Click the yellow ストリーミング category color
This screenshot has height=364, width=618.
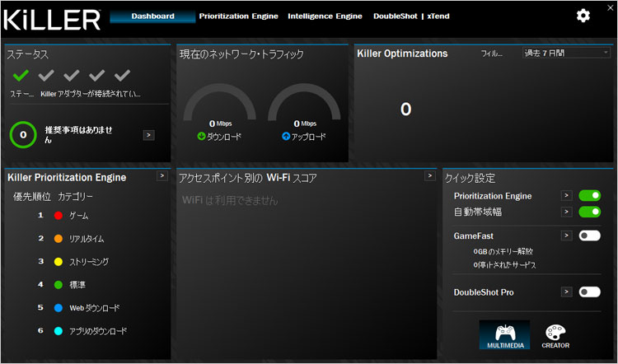coord(59,262)
